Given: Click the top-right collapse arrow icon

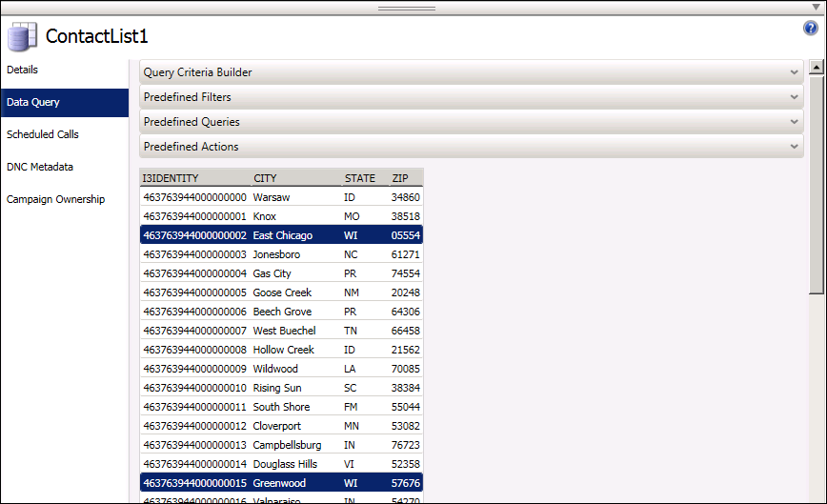Looking at the screenshot, I should coord(817,7).
